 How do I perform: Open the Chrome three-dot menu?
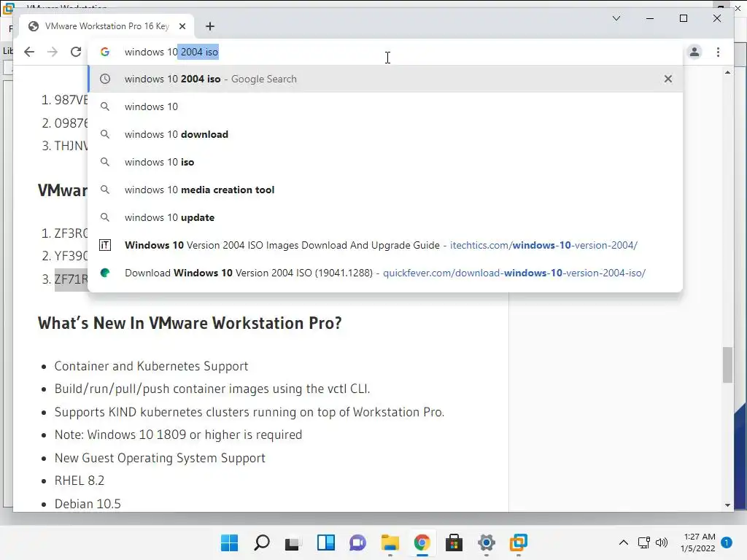pyautogui.click(x=718, y=52)
